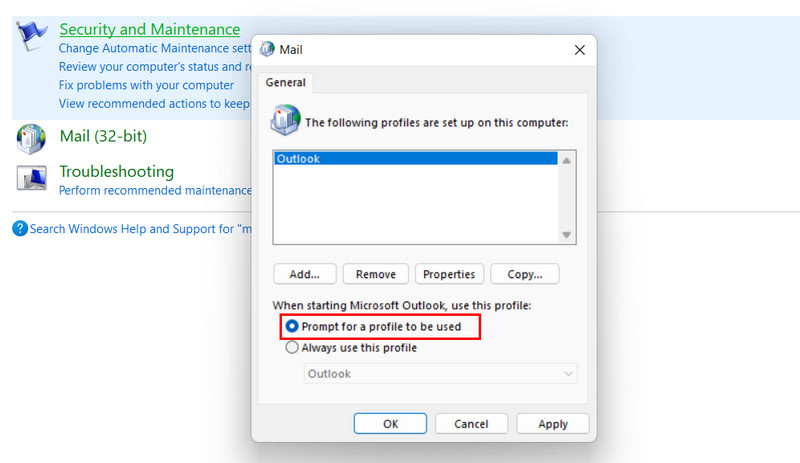Click Cancel in Mail dialog
This screenshot has height=463, width=800.
click(471, 424)
